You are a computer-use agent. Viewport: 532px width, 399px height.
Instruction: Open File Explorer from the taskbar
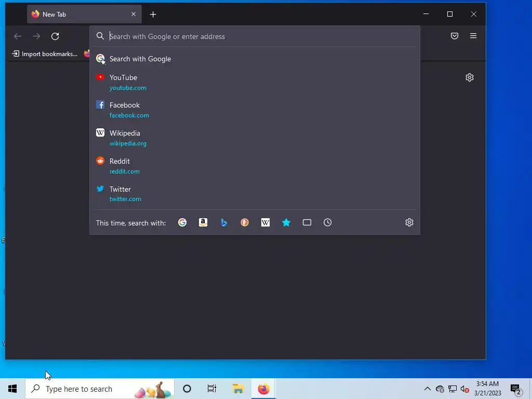238,389
